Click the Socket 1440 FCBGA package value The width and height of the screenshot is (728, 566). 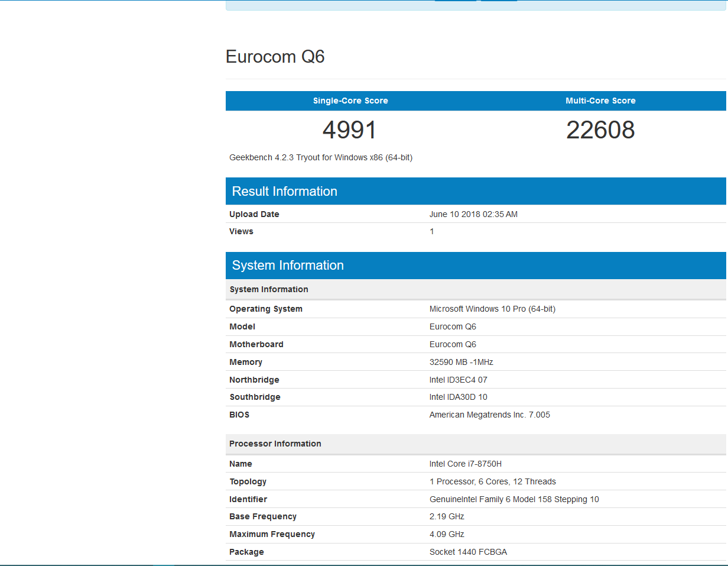tap(468, 552)
